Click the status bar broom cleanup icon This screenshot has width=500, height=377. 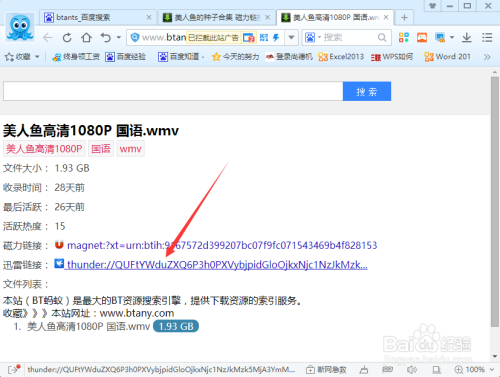364,369
